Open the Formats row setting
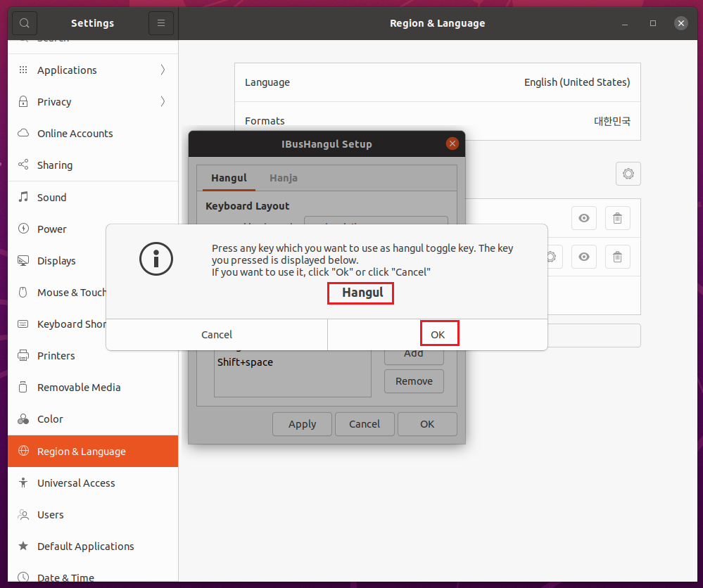Screen dimensions: 703x588 (438, 121)
